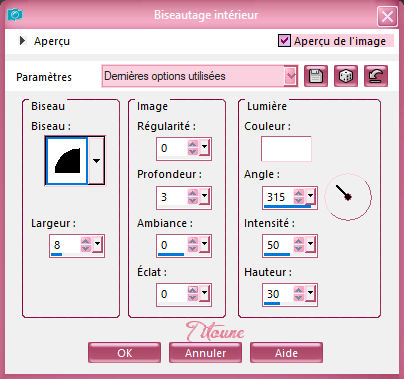Click the white Couleur light swatch
The width and height of the screenshot is (404, 379).
click(x=286, y=149)
